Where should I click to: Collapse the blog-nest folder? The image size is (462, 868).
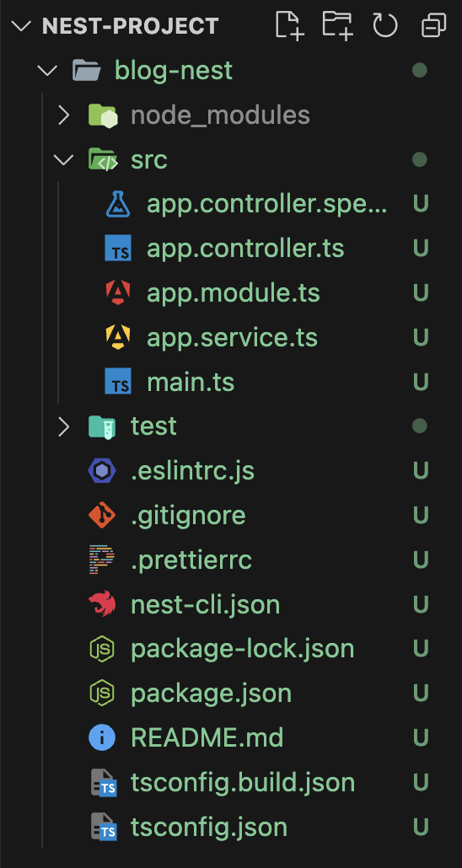click(48, 70)
